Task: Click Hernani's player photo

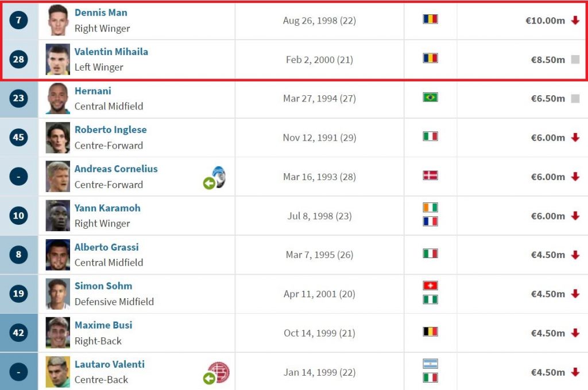Action: coord(57,99)
